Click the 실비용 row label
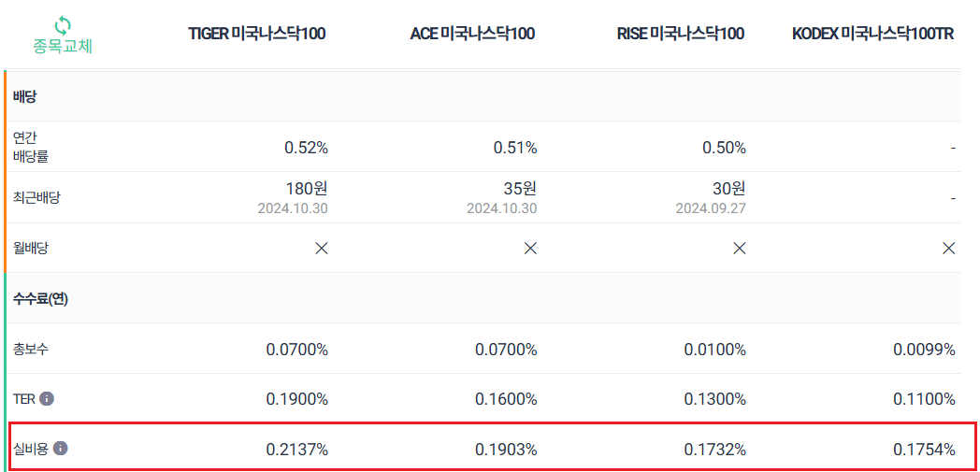Viewport: 980px width, 472px height. pos(31,449)
